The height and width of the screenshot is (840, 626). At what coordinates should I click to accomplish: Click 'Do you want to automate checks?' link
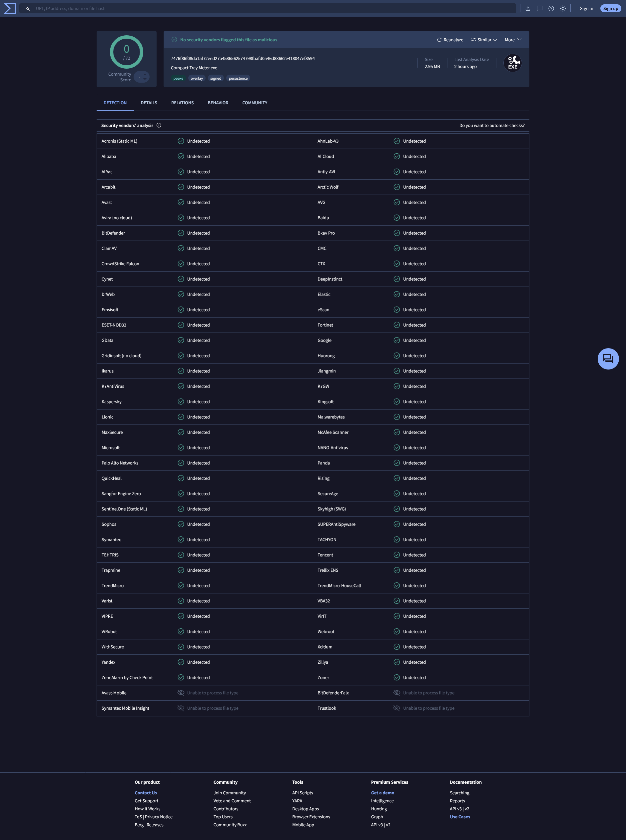(492, 125)
